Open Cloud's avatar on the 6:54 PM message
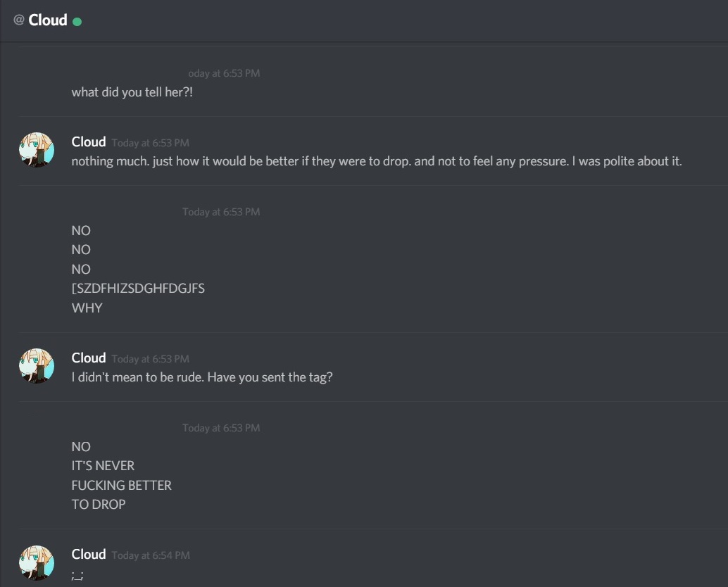728x587 pixels. pyautogui.click(x=36, y=563)
